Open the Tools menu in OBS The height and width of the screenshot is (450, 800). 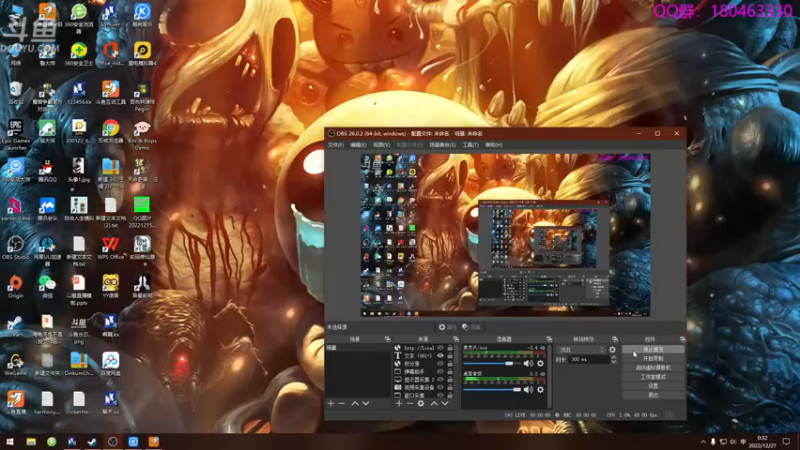(x=470, y=145)
